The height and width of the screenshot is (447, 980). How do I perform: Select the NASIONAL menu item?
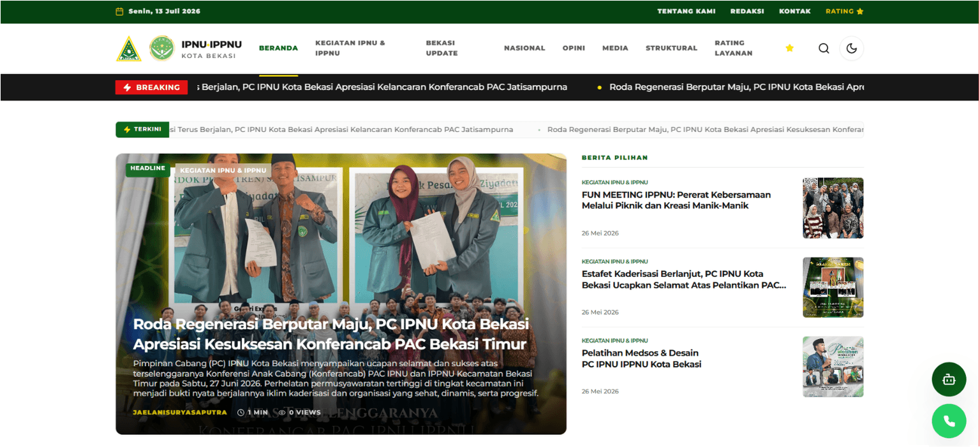(524, 48)
